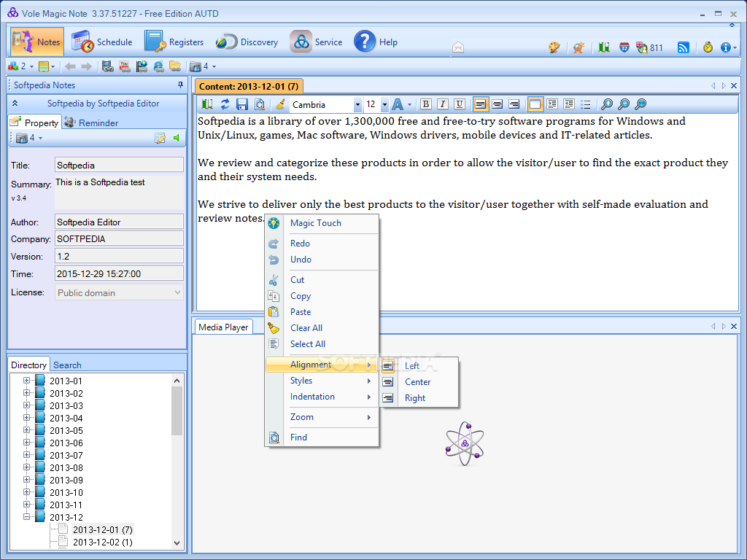The height and width of the screenshot is (560, 747).
Task: Choose Find in context menu
Action: click(322, 437)
